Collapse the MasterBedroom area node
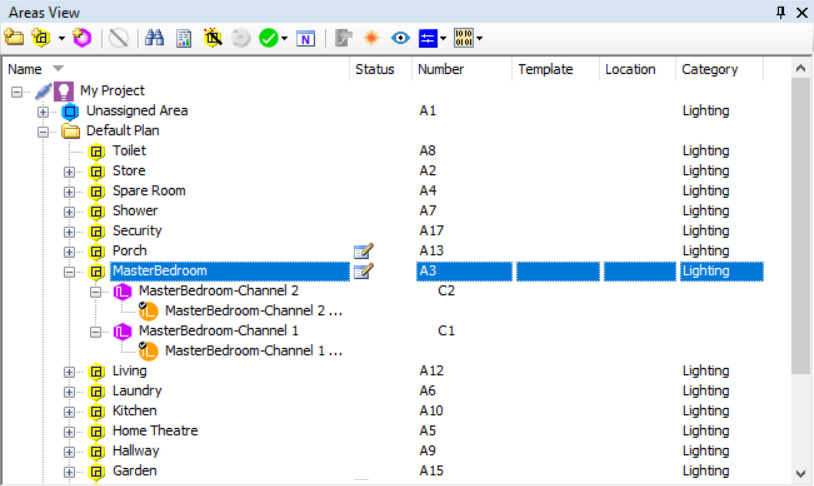The width and height of the screenshot is (814, 486). [70, 271]
